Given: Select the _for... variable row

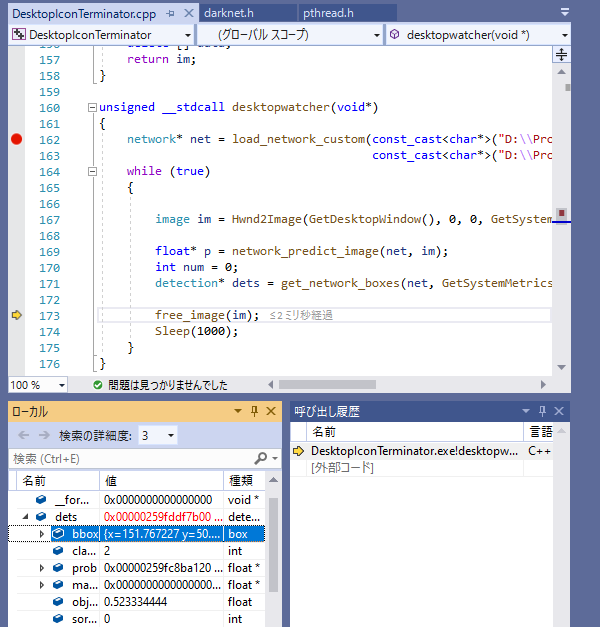Looking at the screenshot, I should (137, 500).
